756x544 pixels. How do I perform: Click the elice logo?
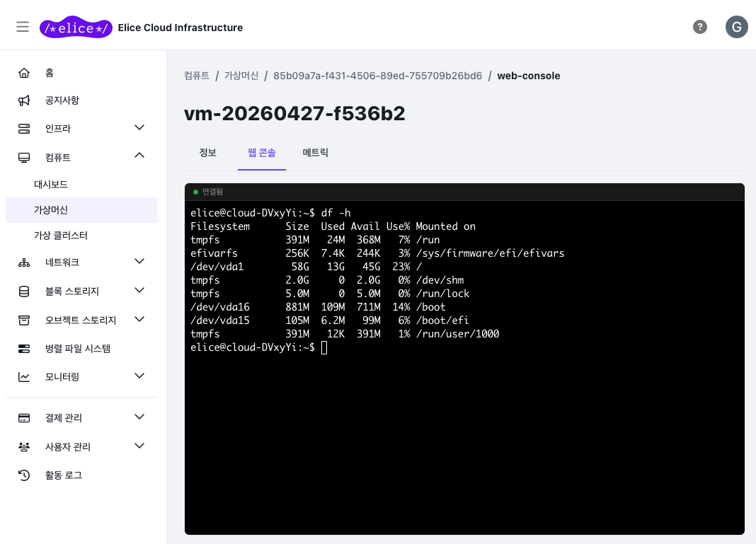click(76, 28)
